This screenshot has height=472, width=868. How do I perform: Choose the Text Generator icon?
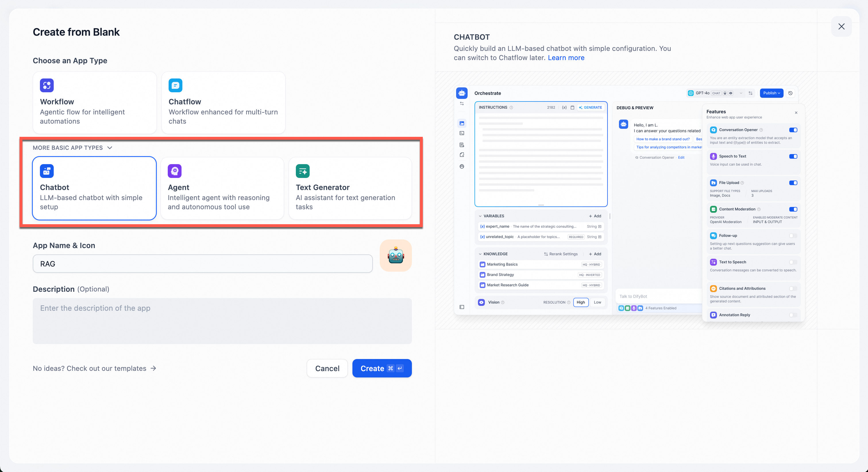pyautogui.click(x=302, y=171)
